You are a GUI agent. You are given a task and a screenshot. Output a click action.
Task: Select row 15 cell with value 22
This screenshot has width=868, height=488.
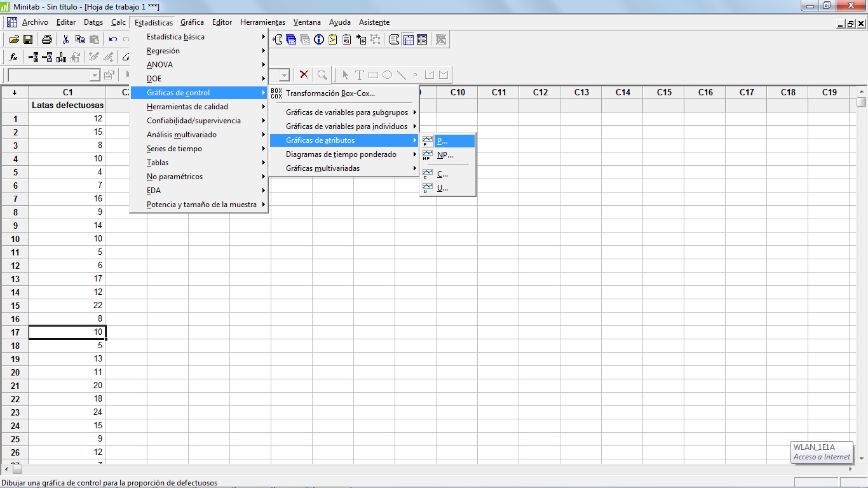click(x=67, y=306)
